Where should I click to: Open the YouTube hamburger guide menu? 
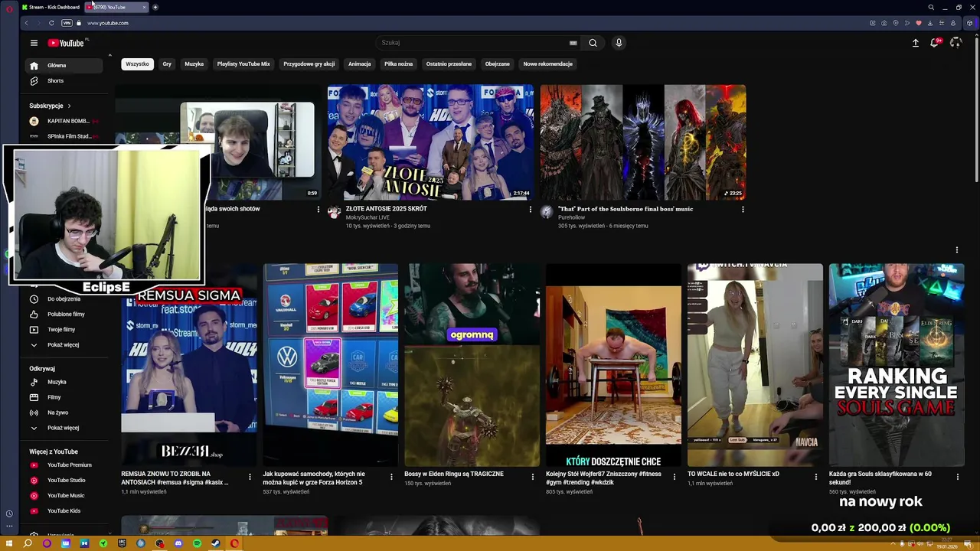tap(34, 43)
